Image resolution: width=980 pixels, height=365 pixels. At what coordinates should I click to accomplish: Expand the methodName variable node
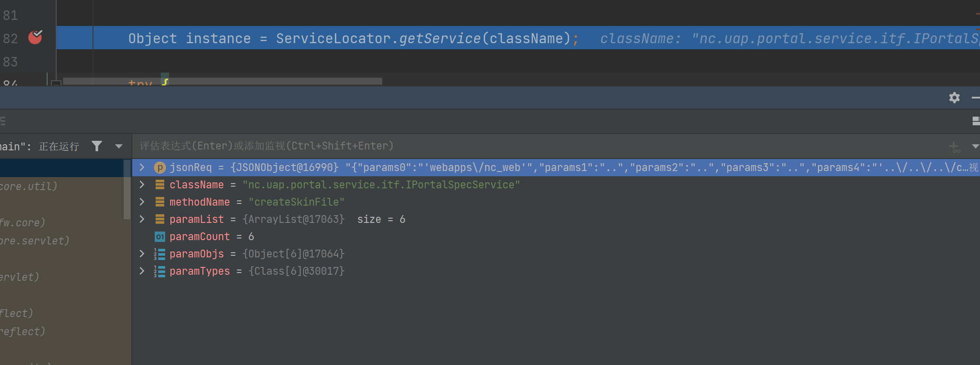(142, 202)
